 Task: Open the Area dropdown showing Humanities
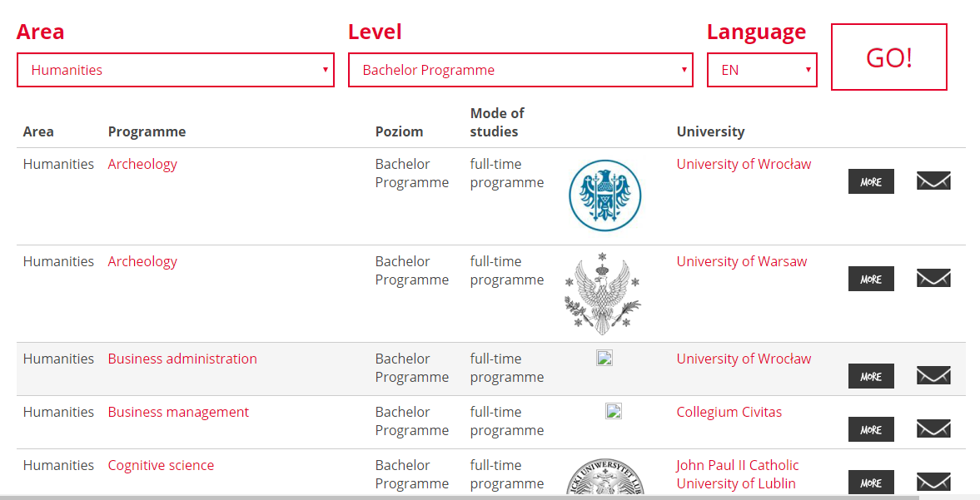[176, 70]
